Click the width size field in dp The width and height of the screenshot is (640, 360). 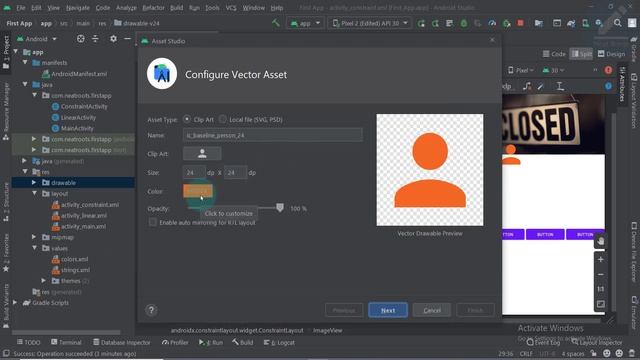(x=194, y=173)
